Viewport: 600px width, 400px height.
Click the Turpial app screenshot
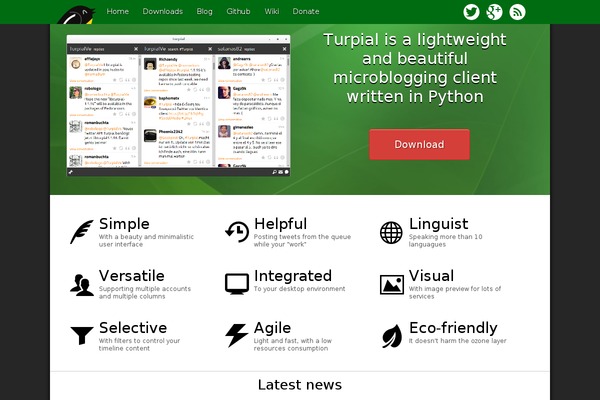click(x=178, y=106)
